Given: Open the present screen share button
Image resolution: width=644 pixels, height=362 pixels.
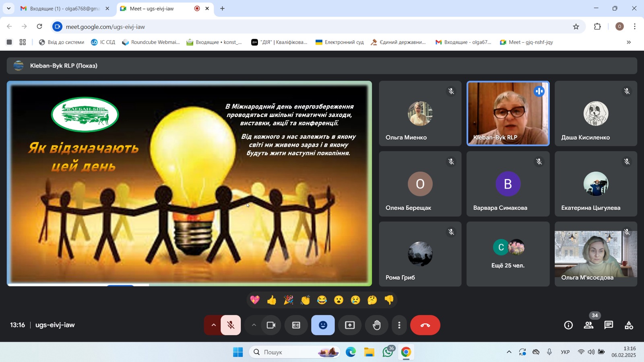Looking at the screenshot, I should click(x=350, y=325).
